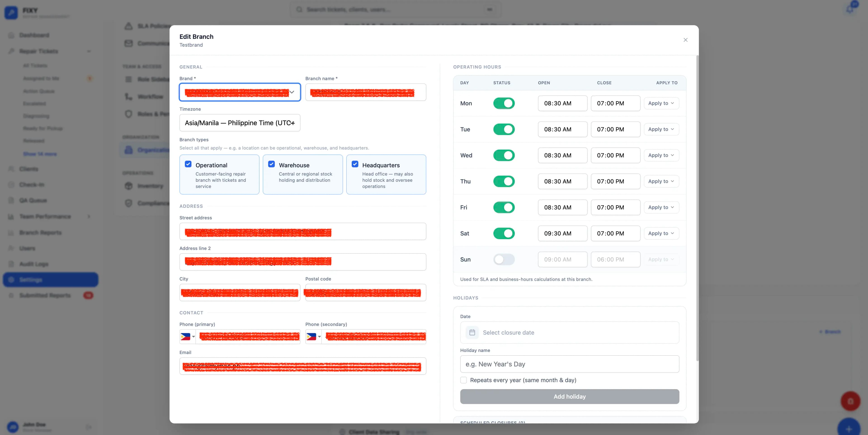Image resolution: width=868 pixels, height=435 pixels.
Task: Click the Email input field
Action: coord(303,366)
